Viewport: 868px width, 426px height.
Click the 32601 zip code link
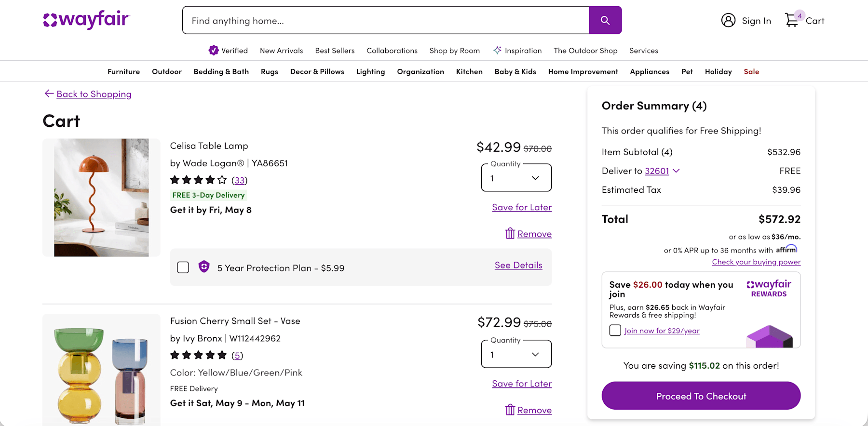coord(657,171)
